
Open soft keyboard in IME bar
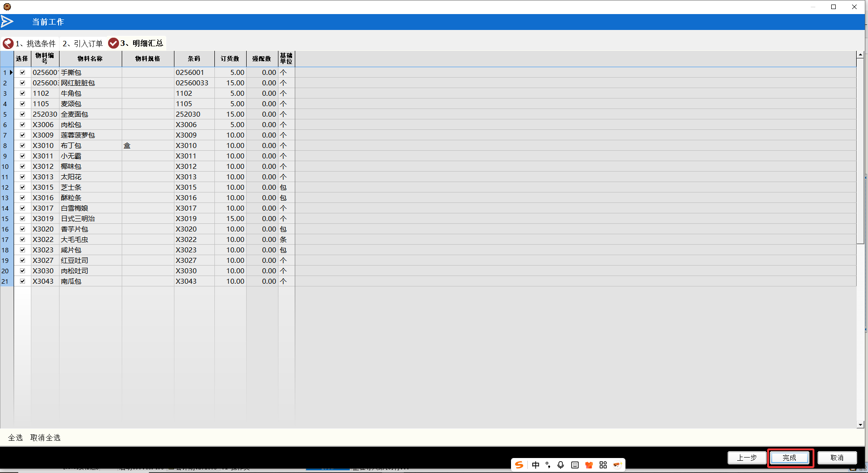click(575, 465)
